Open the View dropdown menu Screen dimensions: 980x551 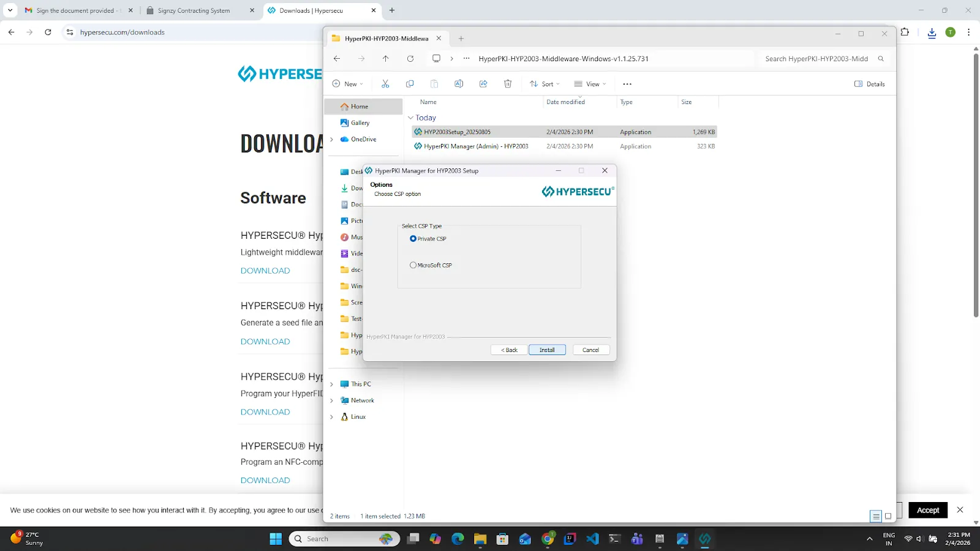590,84
